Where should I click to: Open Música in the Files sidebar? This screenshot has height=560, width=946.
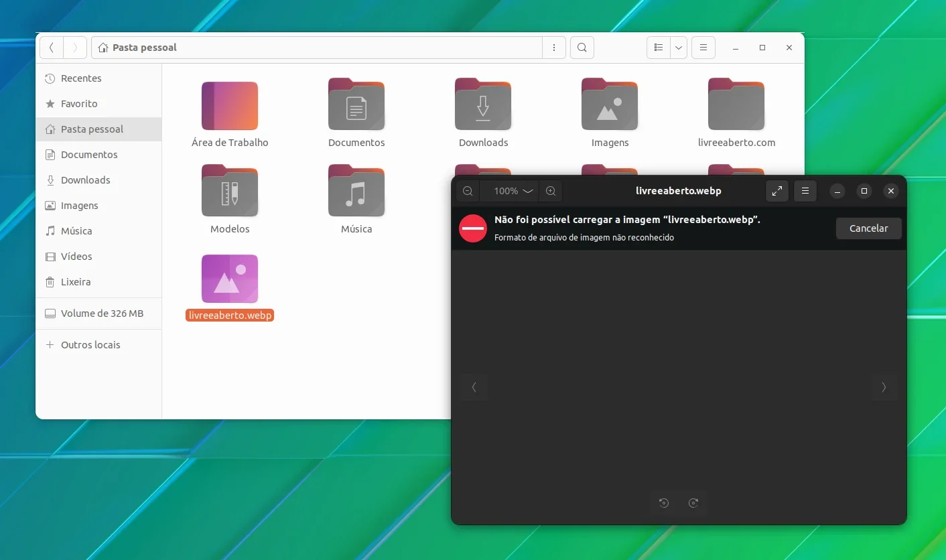[x=98, y=231]
